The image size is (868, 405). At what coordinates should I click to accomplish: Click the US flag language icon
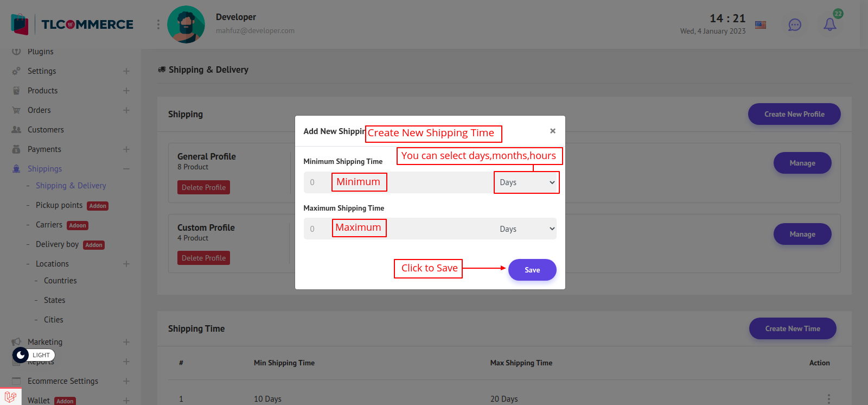pos(761,25)
